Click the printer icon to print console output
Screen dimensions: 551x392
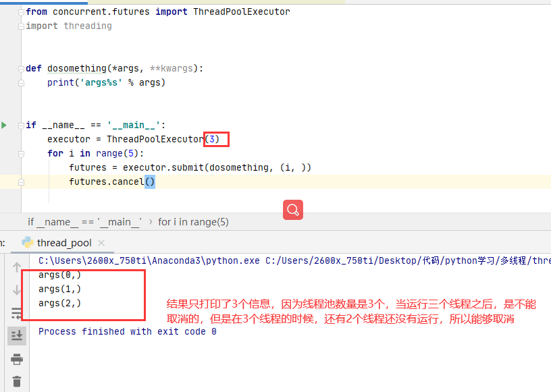(x=17, y=359)
